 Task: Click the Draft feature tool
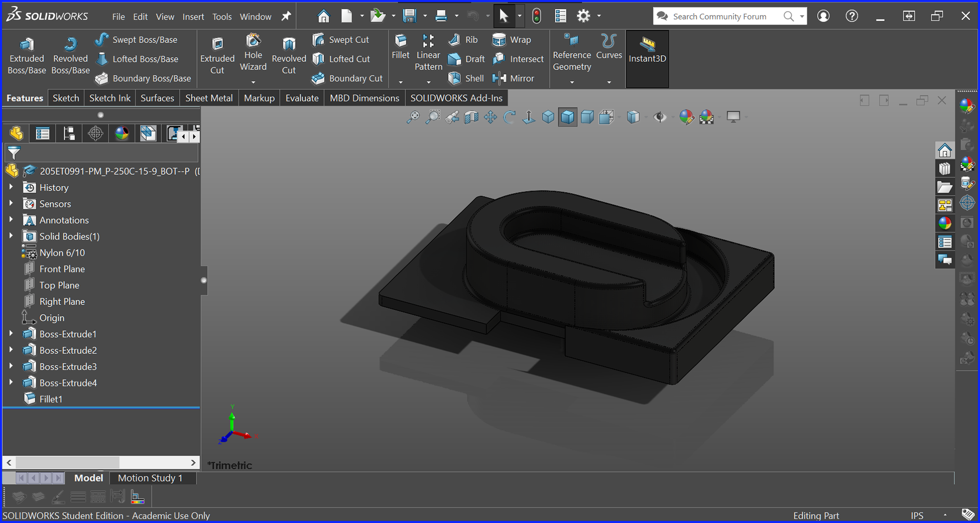466,59
